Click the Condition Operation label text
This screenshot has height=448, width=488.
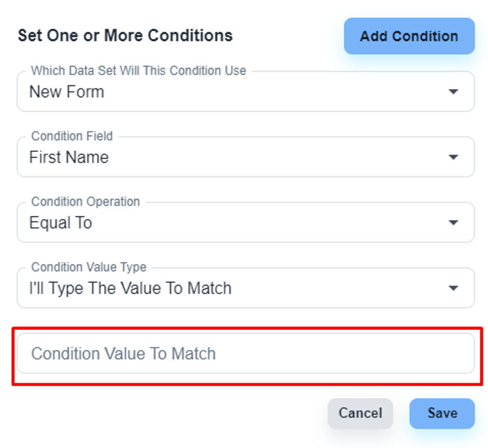pos(85,202)
